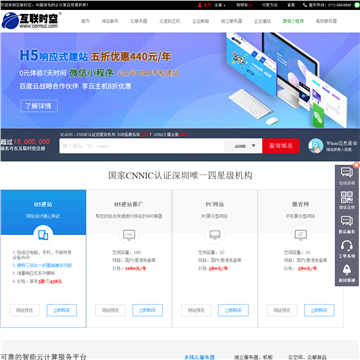Image resolution: width=360 pixels, height=360 pixels.
Task: Select the blue 多线云服务器 tab at the bottom
Action: [x=200, y=357]
